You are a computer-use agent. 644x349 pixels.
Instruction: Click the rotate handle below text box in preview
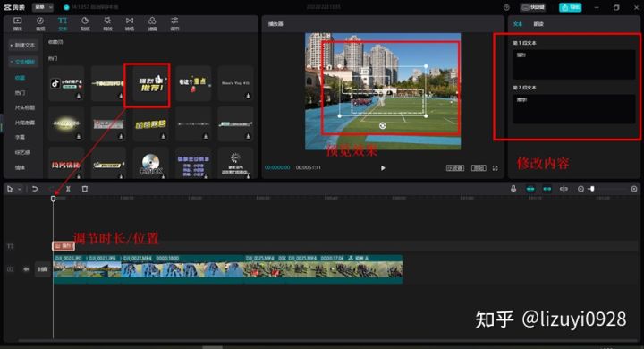point(383,126)
